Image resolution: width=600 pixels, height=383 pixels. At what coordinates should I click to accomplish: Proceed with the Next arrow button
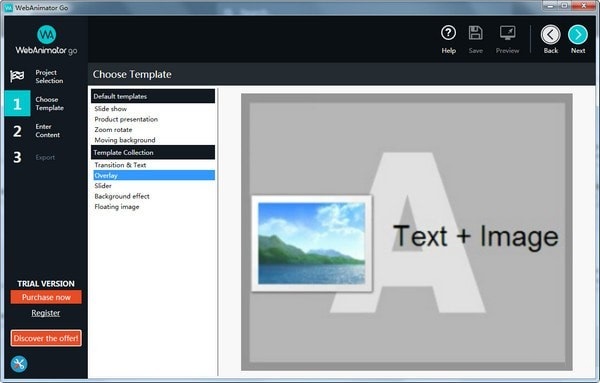pyautogui.click(x=578, y=35)
